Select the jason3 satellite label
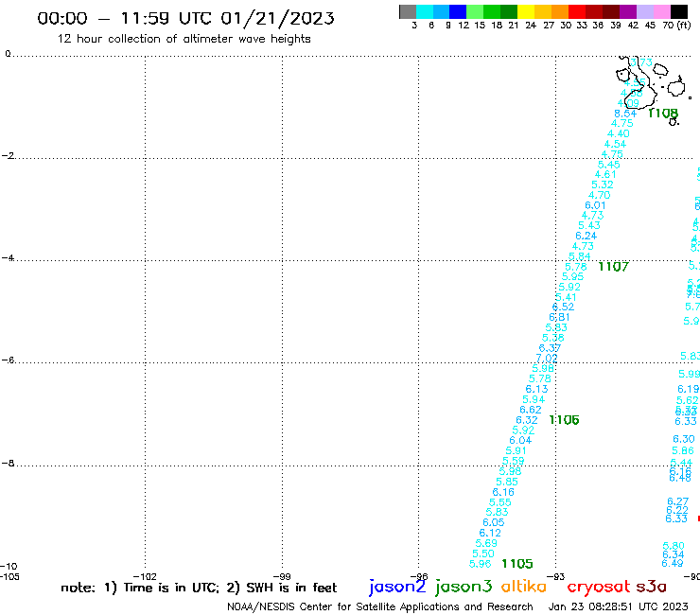Viewport: 700px width, 615px height. (464, 587)
